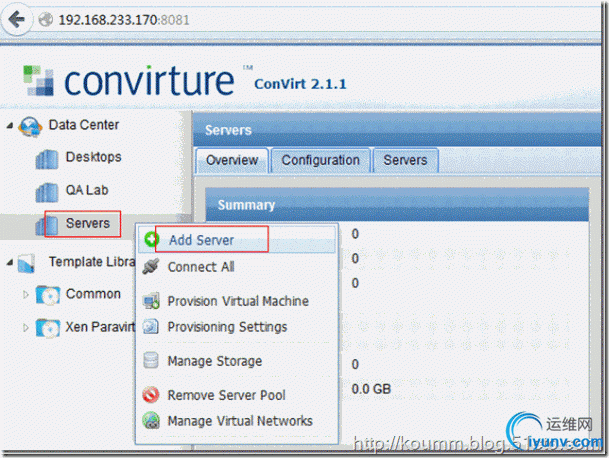Select Provision Virtual Machine menu entry
609x458 pixels.
click(237, 301)
